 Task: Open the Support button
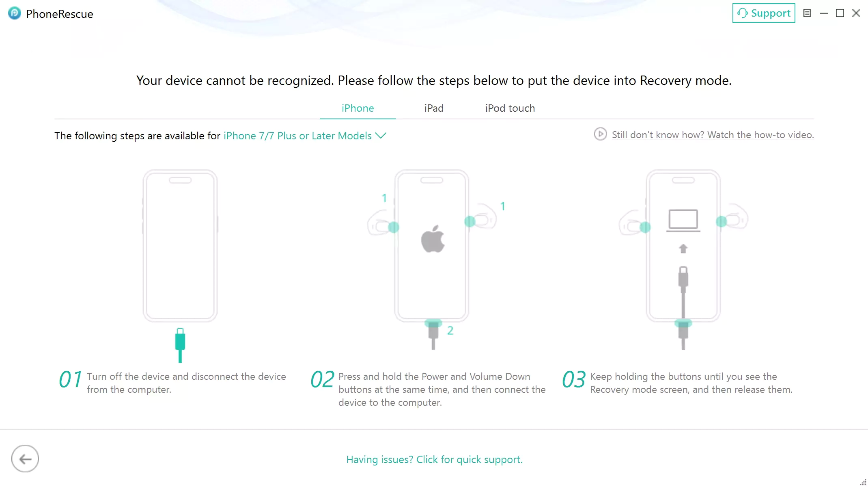pyautogui.click(x=763, y=13)
